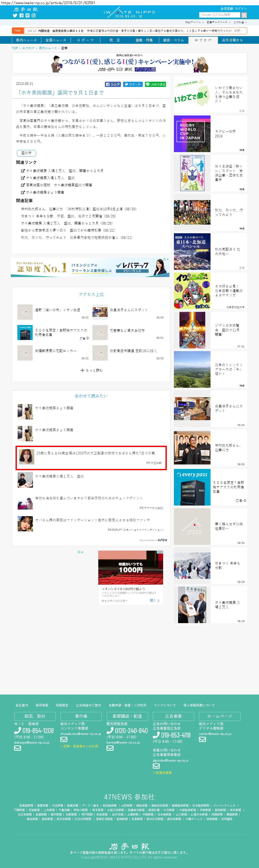Screen dimensions: 259x868
Task: Open related link ホキ美術館展入場１万人 盛岡
Action: (x=48, y=178)
